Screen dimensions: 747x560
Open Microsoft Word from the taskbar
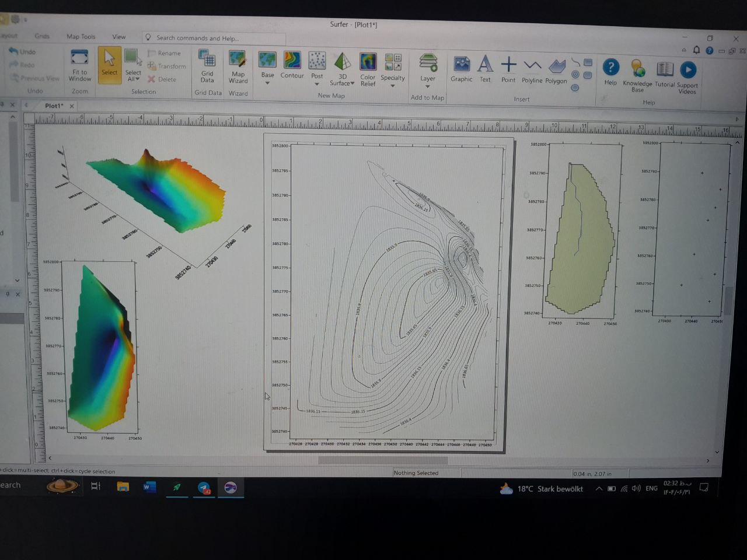[x=150, y=487]
